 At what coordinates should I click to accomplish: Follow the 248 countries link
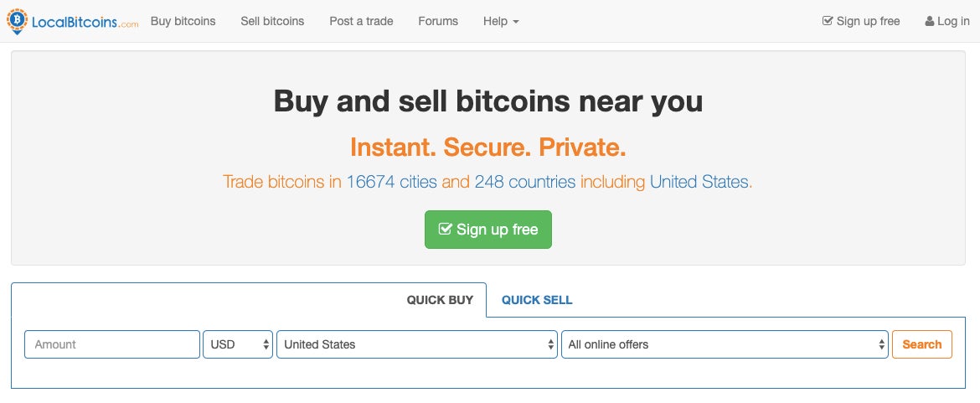pos(525,182)
